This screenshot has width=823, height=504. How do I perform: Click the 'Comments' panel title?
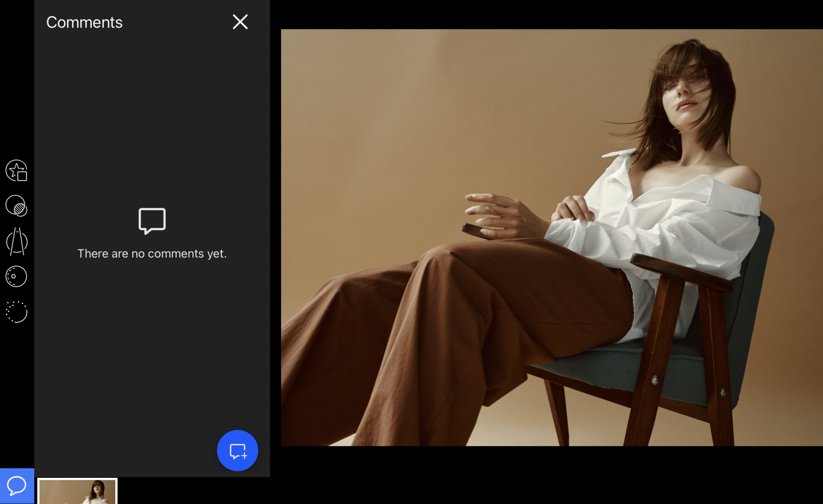[x=84, y=22]
